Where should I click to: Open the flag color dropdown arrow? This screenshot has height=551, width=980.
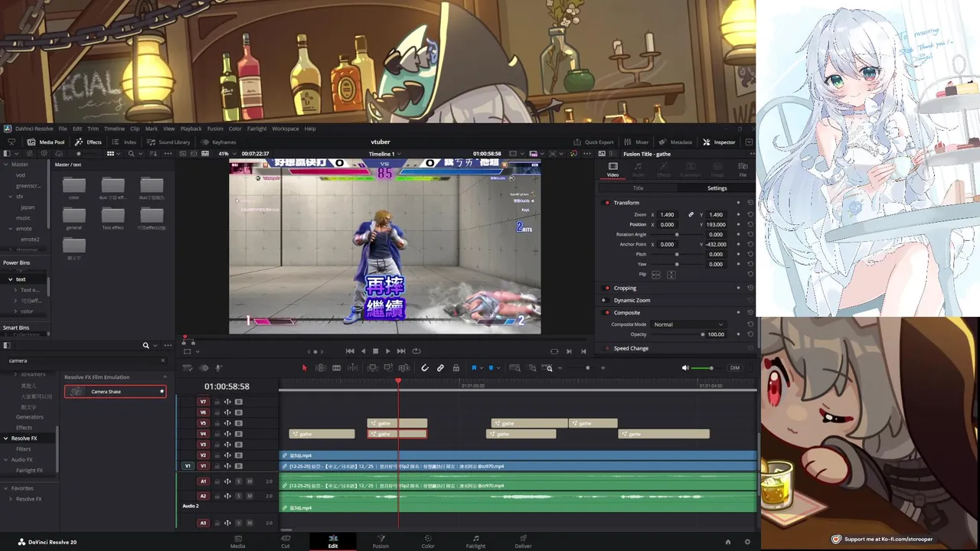pyautogui.click(x=482, y=368)
